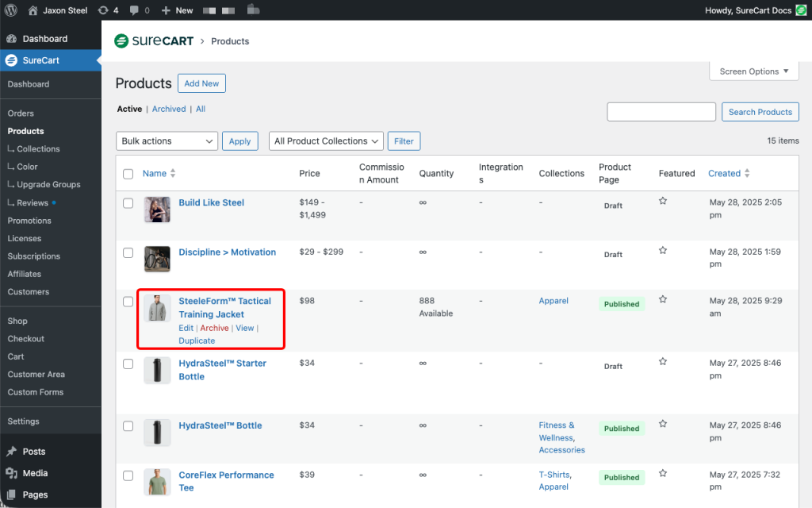Click the SureCart logo in header
This screenshot has height=508, width=812.
(154, 41)
